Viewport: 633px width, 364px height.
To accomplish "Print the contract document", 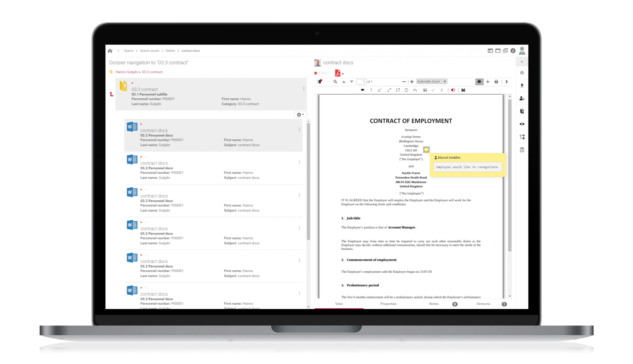I will point(496,82).
